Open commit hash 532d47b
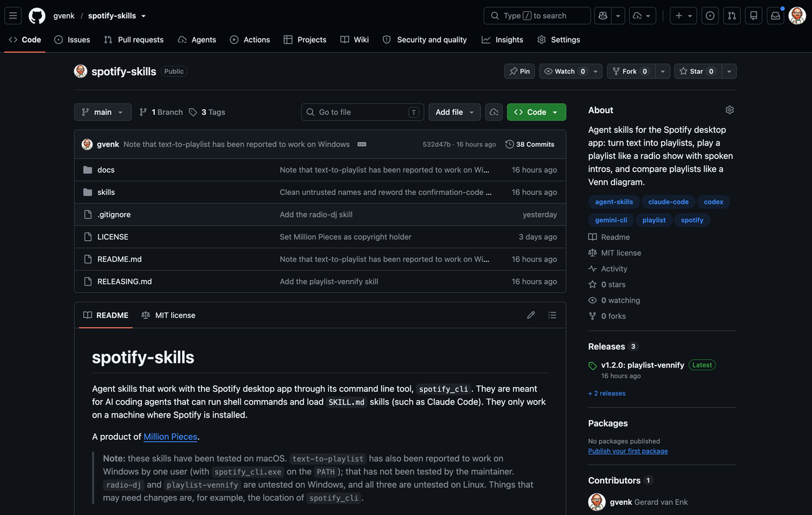The width and height of the screenshot is (812, 515). tap(436, 144)
